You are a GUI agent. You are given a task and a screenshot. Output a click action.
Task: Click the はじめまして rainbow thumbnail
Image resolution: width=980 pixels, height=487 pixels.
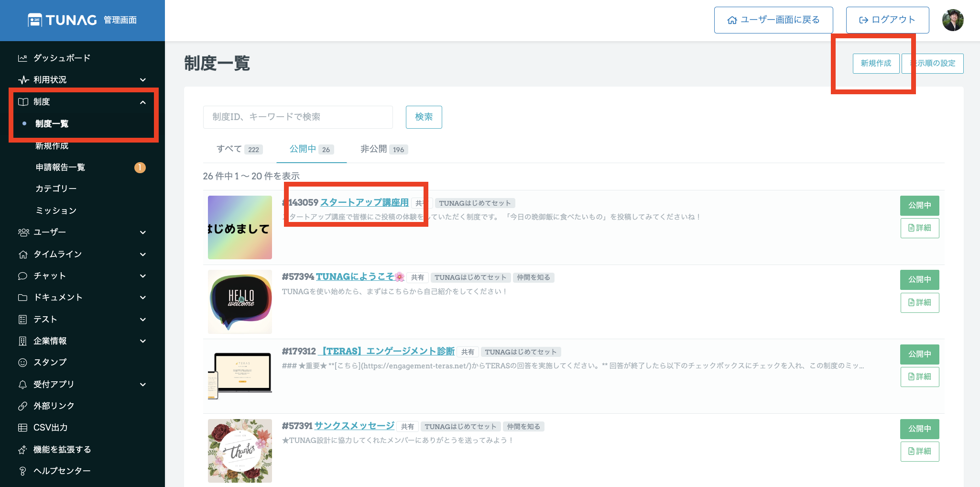point(240,228)
